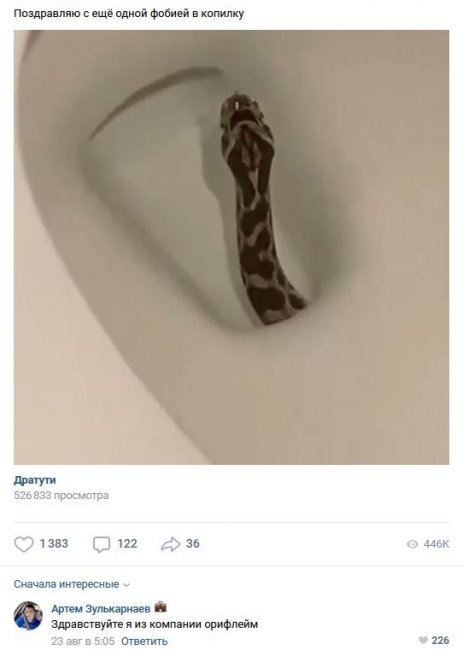Open the post's comments via the speech bubble icon

coord(101,544)
